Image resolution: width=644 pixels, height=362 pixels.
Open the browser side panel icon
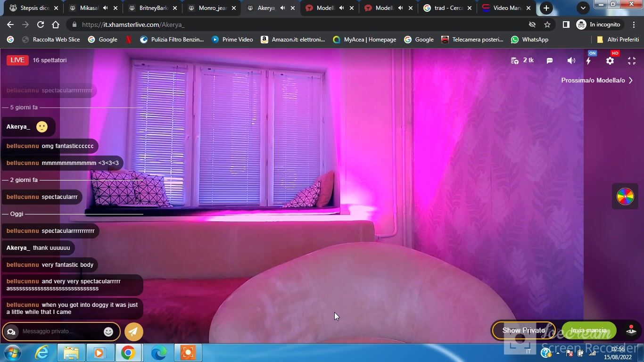tap(566, 25)
